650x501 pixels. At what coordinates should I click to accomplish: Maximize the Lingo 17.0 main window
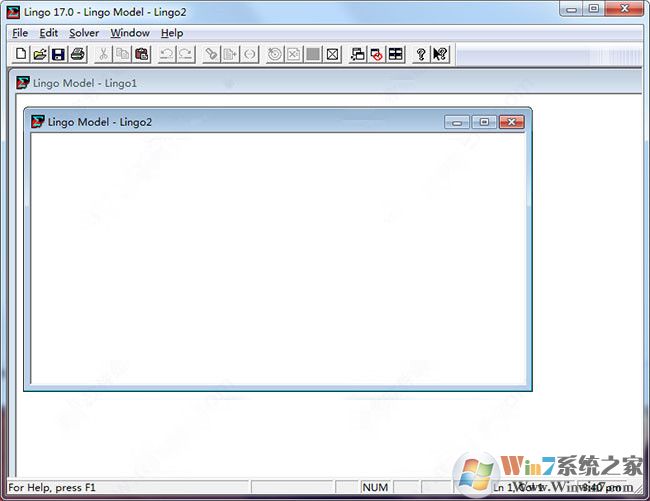click(594, 9)
